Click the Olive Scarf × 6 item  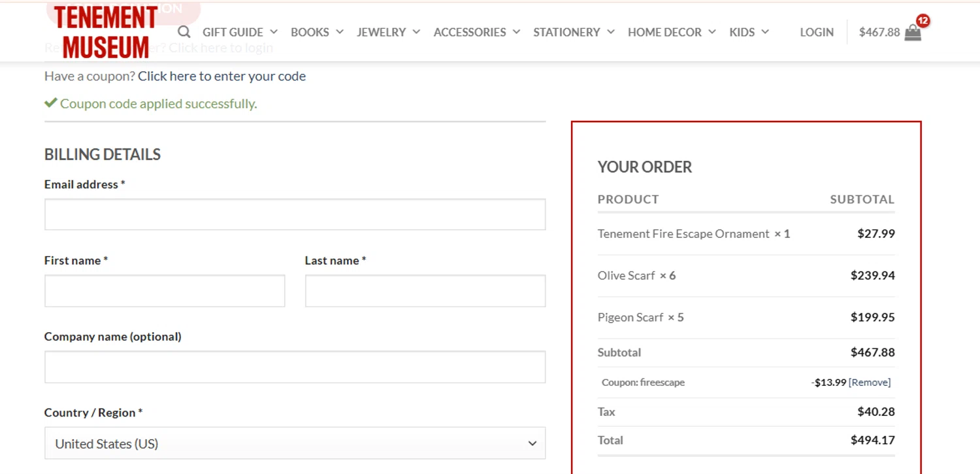click(x=636, y=275)
